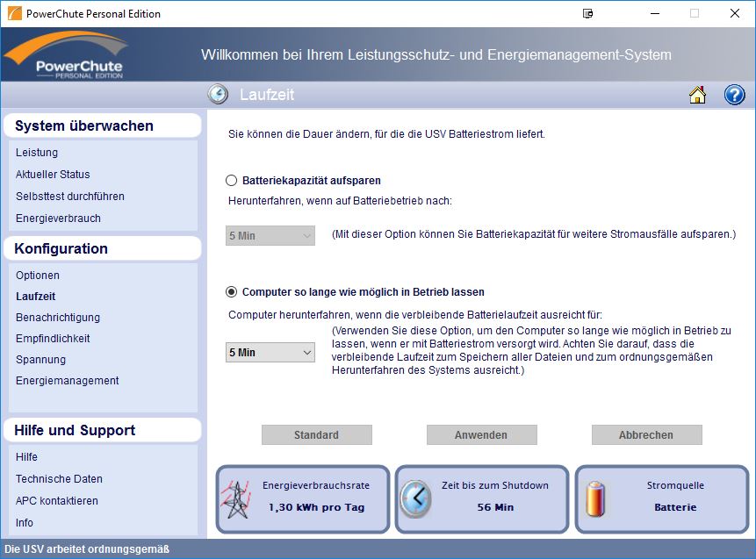Open APC kontaktieren page

coord(56,501)
